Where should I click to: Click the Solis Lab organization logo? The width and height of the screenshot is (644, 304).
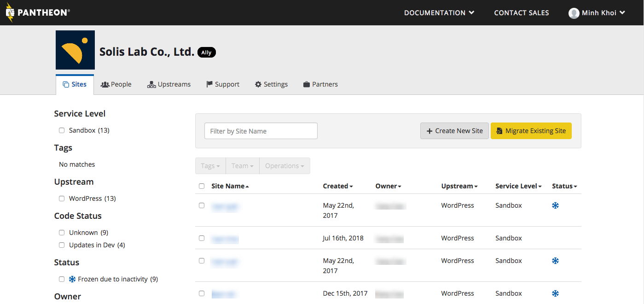click(75, 50)
